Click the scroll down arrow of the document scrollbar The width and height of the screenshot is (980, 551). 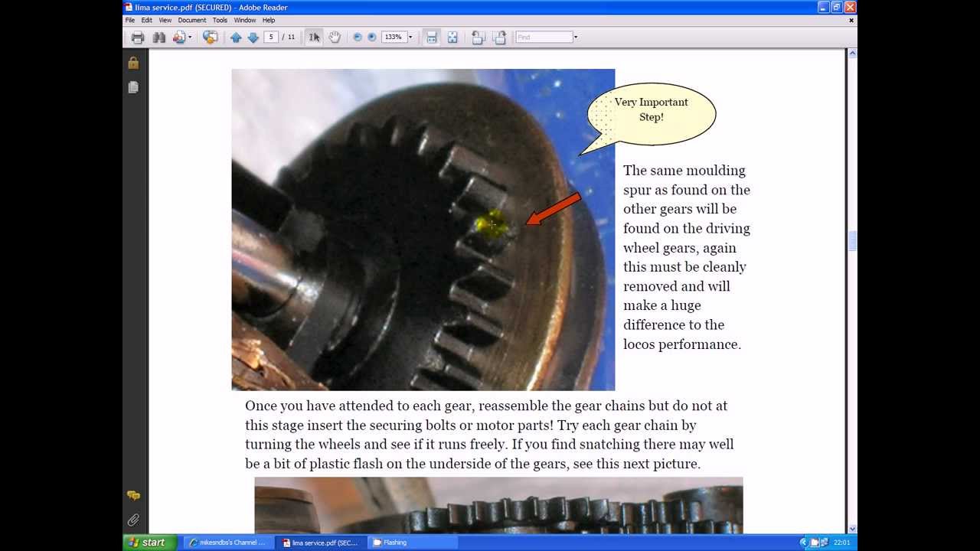point(851,528)
